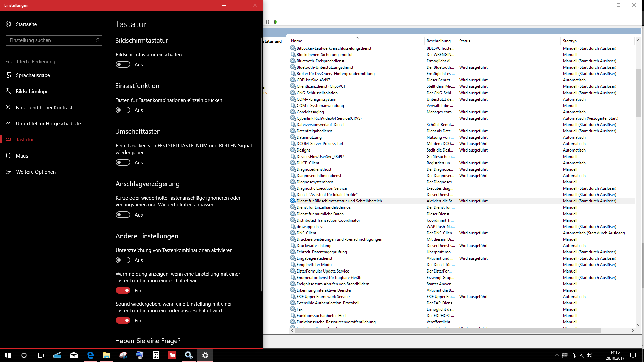
Task: Switch to the Services app taskbar icon
Action: pos(189,355)
